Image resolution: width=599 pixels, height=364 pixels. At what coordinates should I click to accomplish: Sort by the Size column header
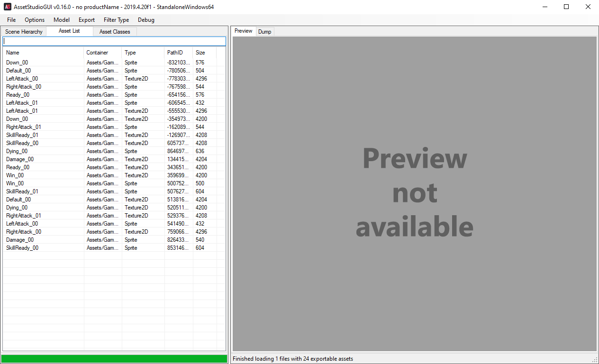(x=204, y=53)
